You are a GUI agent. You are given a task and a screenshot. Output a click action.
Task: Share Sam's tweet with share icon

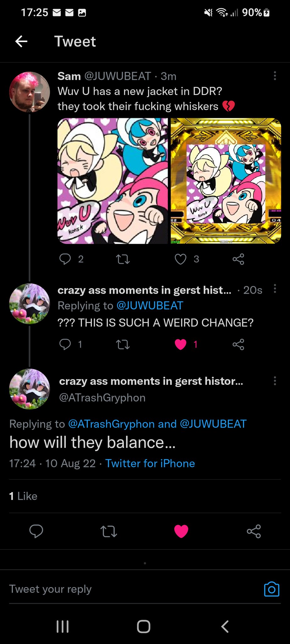[x=238, y=259]
